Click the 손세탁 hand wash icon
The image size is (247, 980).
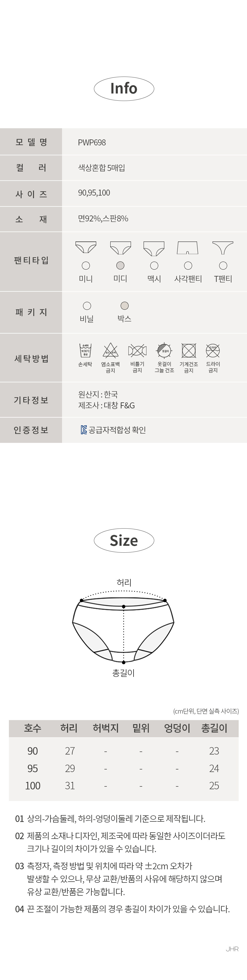85,350
